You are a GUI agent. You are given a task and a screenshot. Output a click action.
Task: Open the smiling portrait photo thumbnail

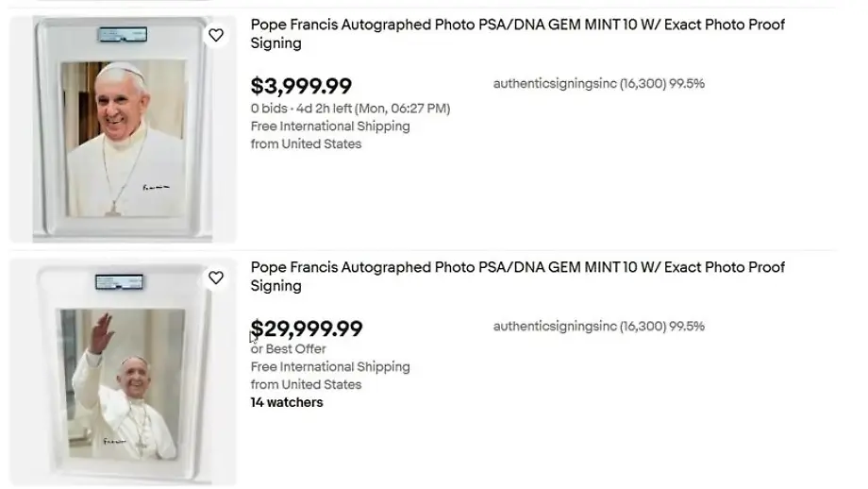[x=124, y=138]
